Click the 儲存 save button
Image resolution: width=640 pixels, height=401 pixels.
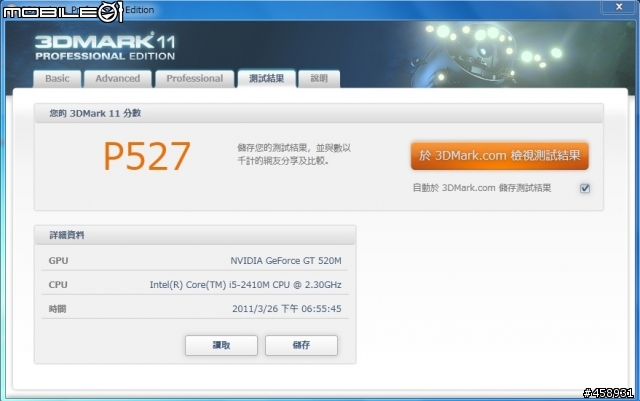(301, 345)
